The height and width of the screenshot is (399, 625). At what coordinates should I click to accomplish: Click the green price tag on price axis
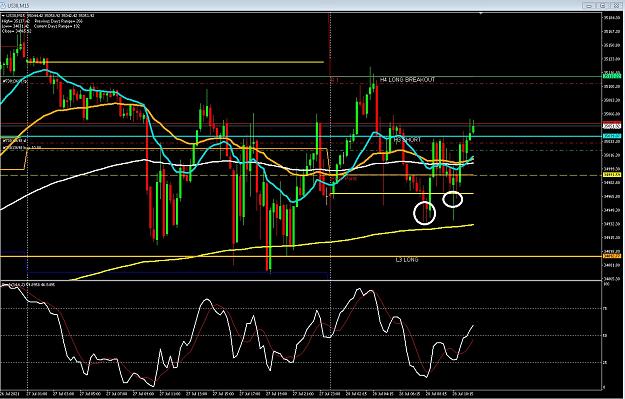[611, 76]
